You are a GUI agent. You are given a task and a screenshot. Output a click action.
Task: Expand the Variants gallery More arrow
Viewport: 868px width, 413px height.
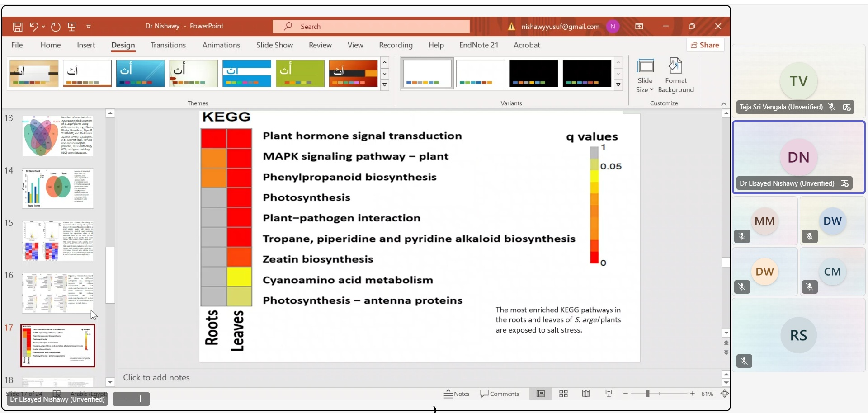point(618,85)
